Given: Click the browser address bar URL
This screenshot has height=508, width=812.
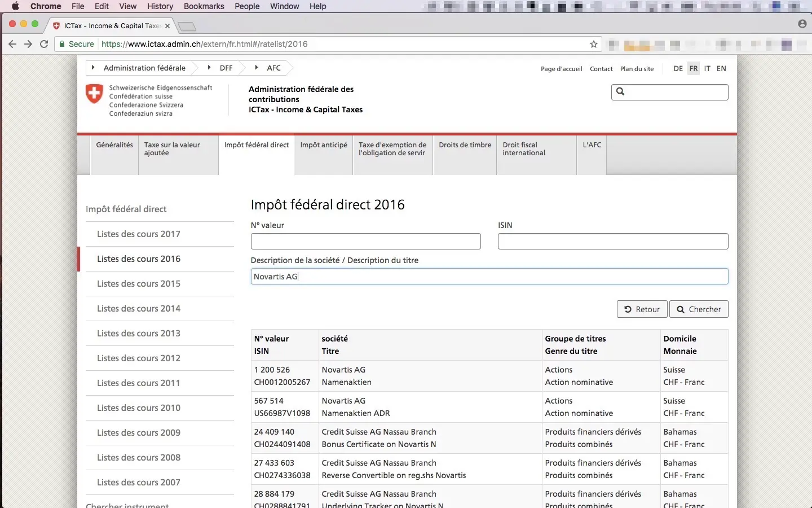Looking at the screenshot, I should point(205,44).
